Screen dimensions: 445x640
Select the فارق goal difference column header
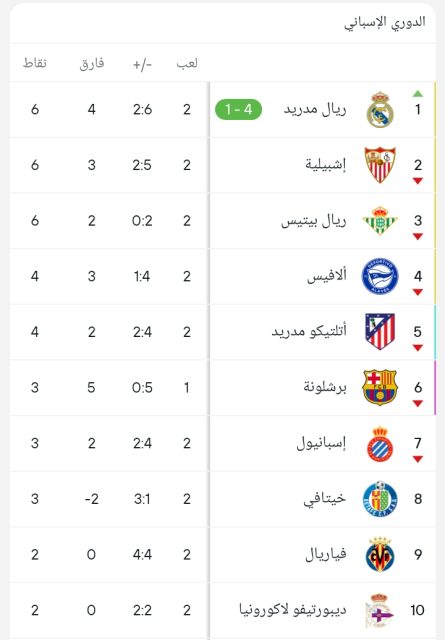pos(92,64)
